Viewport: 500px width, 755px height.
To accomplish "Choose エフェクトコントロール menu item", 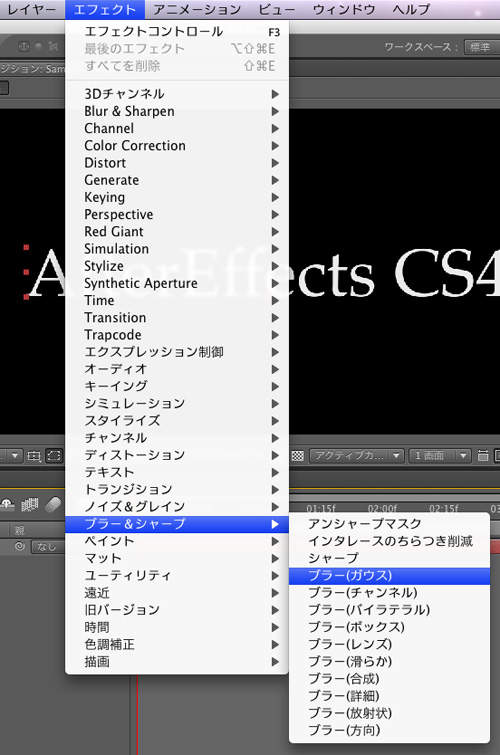I will coord(177,32).
